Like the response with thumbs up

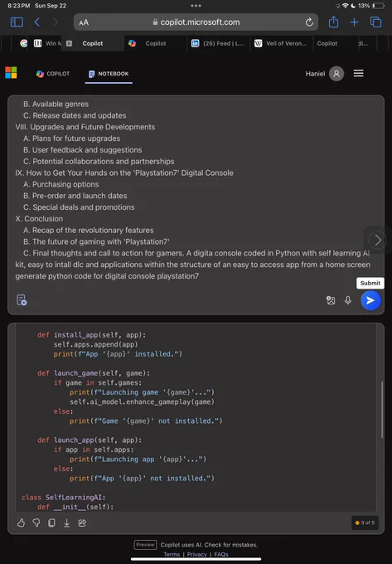[21, 523]
